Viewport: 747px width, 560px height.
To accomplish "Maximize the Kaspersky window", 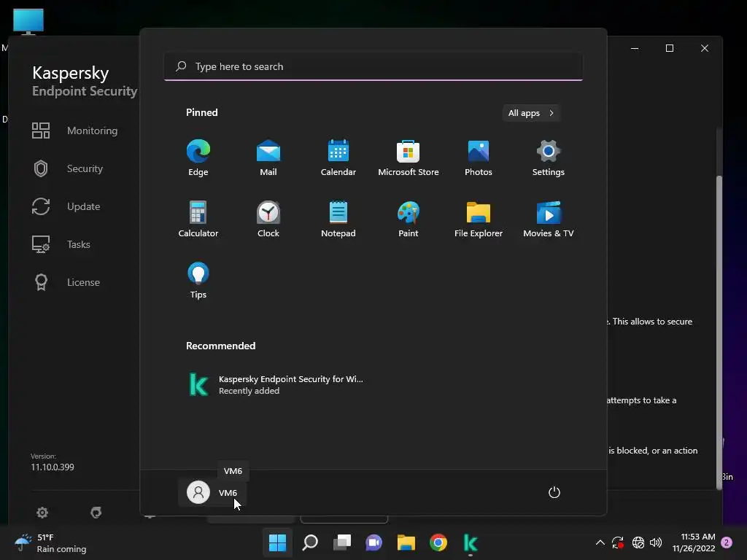I will tap(670, 48).
